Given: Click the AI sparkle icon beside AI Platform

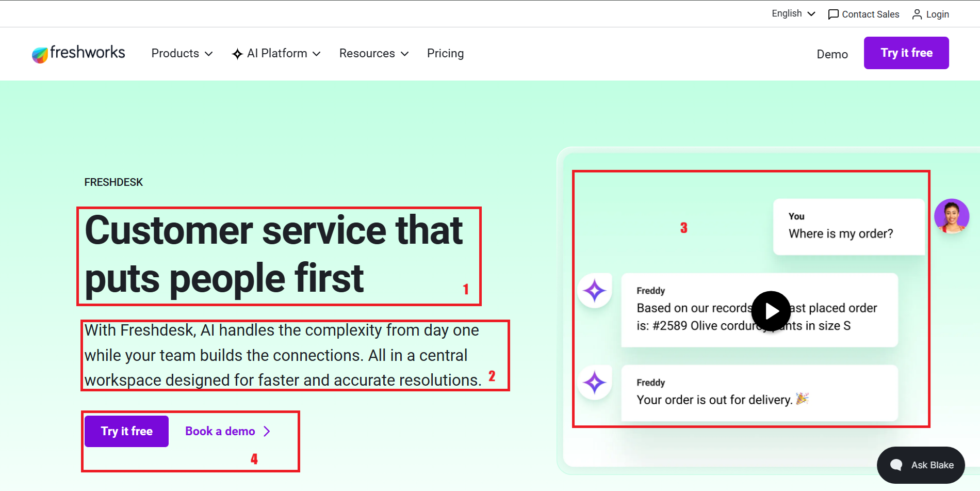Looking at the screenshot, I should click(237, 54).
